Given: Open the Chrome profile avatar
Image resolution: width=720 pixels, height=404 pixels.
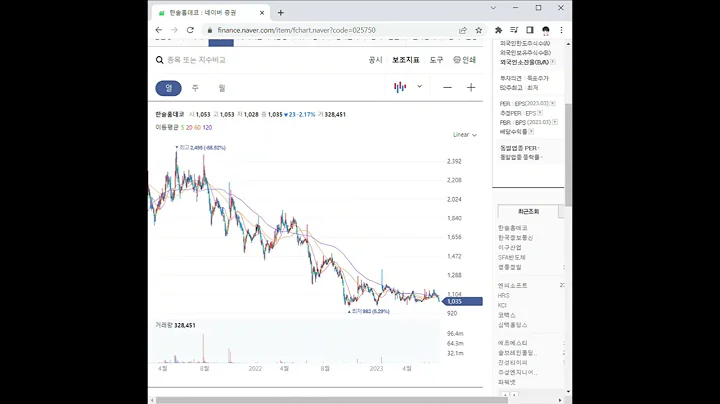Looking at the screenshot, I should pos(546,30).
